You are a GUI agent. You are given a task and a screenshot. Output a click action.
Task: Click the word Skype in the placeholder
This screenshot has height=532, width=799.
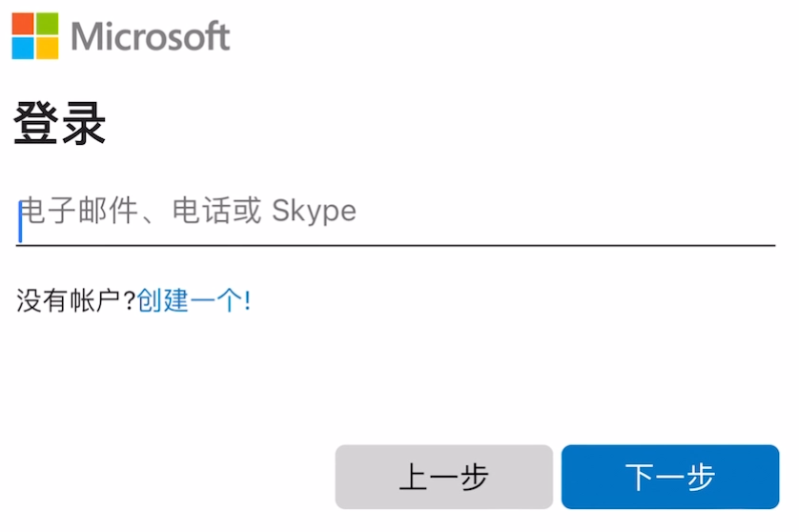[x=314, y=211]
